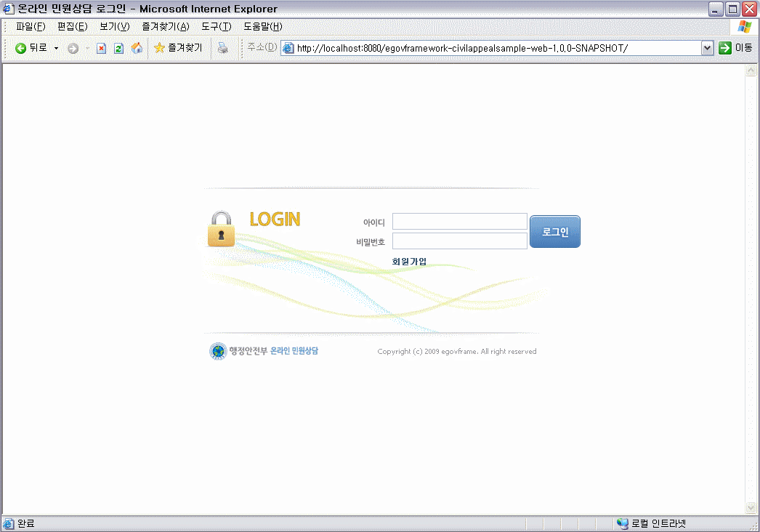Screen dimensions: 760x532
Task: Open Favorites (즐겨찾기) star button
Action: [x=178, y=48]
